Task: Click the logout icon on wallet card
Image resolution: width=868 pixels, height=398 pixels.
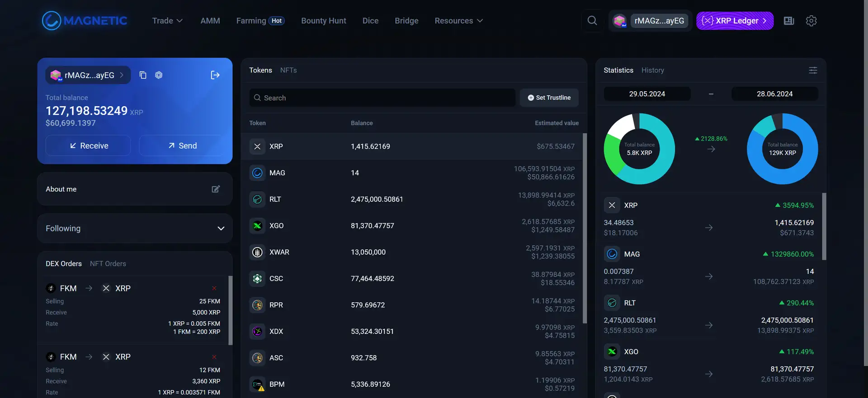Action: [x=215, y=75]
